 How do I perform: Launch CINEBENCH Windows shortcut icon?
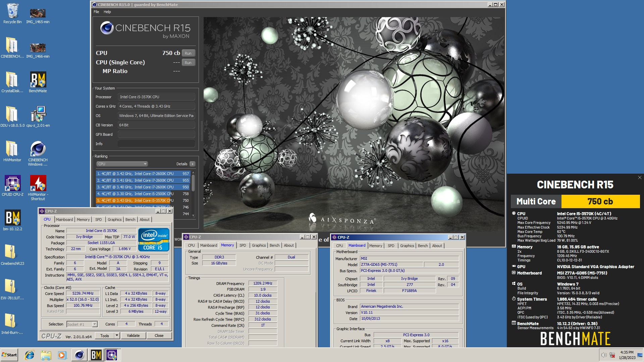click(x=38, y=154)
